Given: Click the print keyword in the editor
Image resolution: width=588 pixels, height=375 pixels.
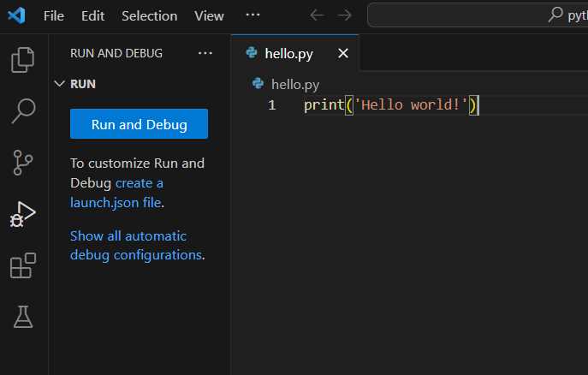Looking at the screenshot, I should [324, 105].
